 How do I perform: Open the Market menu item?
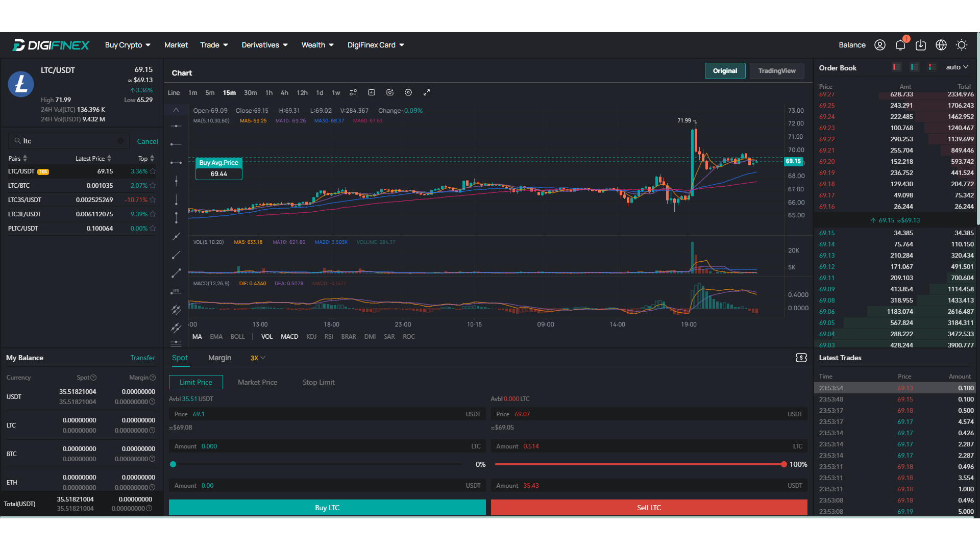(x=176, y=45)
